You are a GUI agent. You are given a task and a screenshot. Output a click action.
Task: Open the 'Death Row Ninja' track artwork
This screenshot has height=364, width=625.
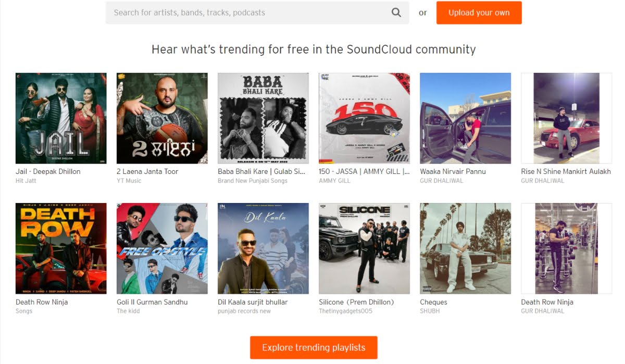(61, 248)
